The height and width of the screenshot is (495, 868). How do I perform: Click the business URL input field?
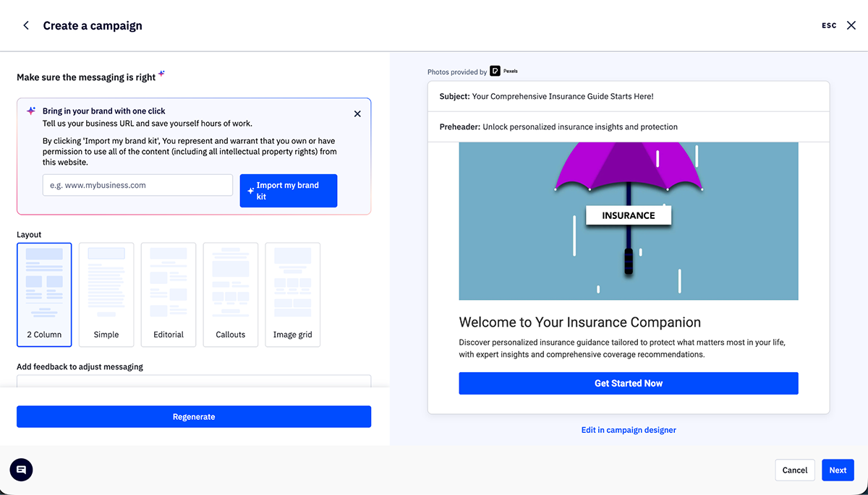click(x=137, y=185)
